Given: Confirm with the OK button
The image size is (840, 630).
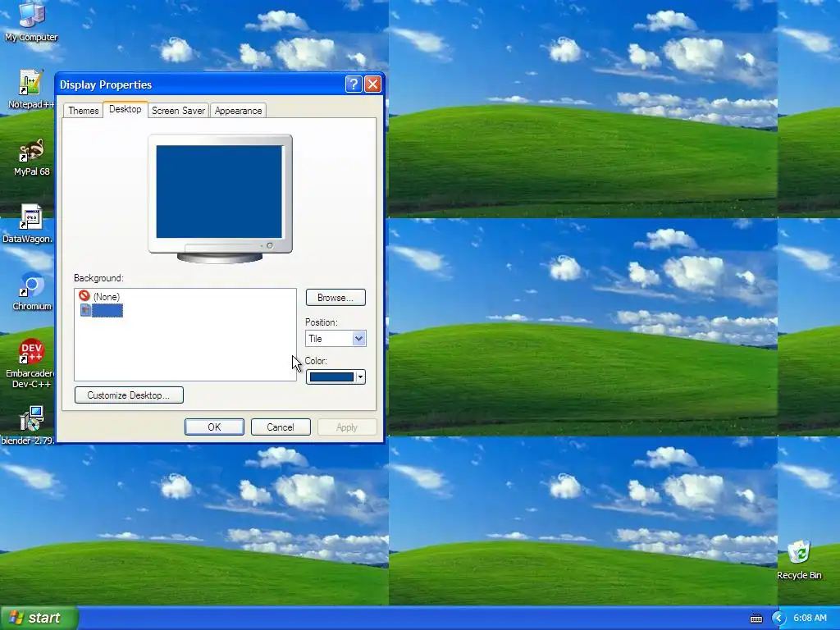Looking at the screenshot, I should pos(214,427).
